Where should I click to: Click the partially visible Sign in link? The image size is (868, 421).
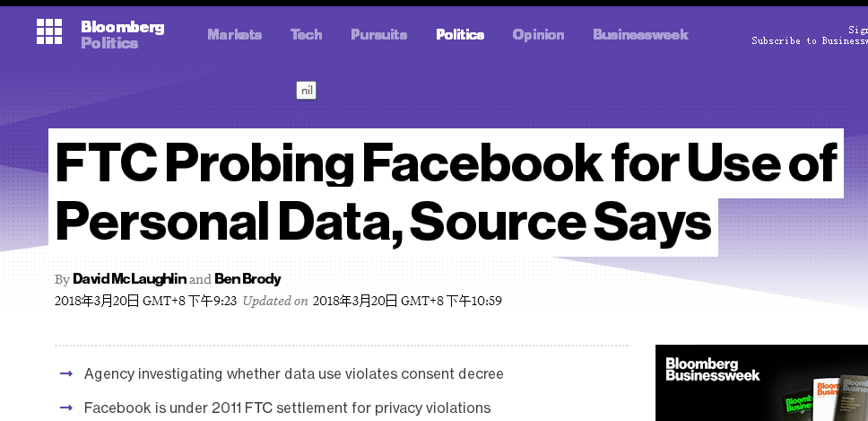(857, 30)
